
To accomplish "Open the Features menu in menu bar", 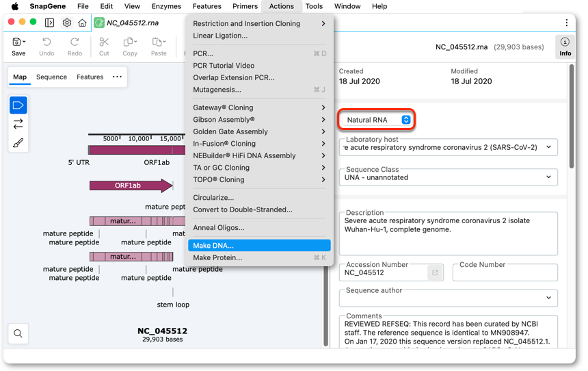I will pos(206,6).
